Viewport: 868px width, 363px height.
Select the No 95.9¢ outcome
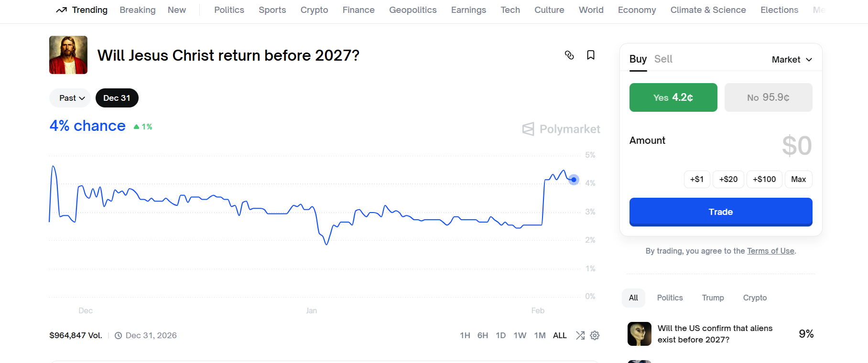768,97
